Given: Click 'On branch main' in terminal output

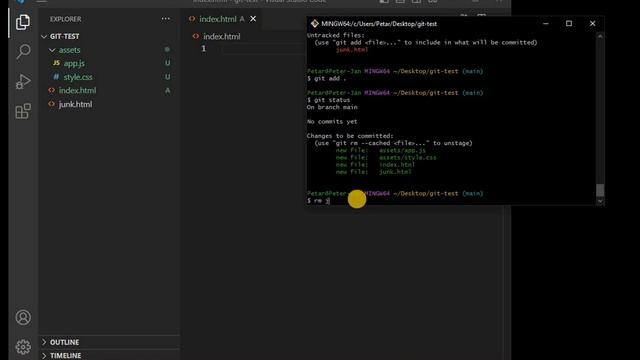Looking at the screenshot, I should 332,107.
